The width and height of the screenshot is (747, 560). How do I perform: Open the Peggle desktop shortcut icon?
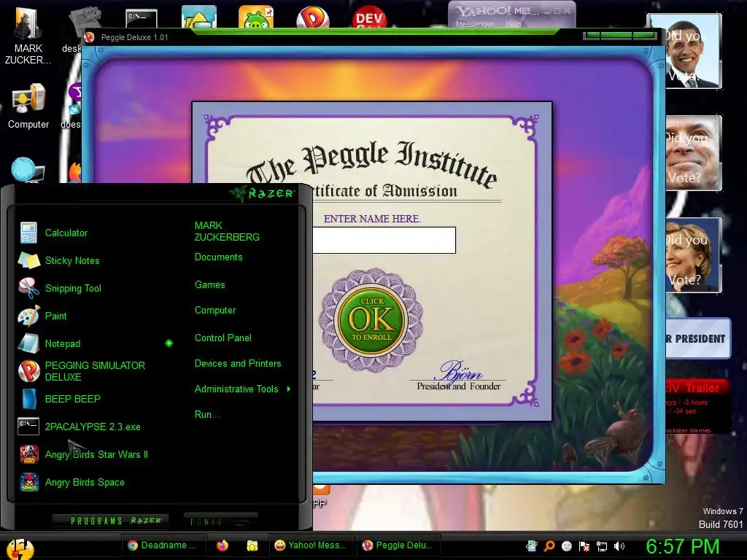tap(312, 17)
